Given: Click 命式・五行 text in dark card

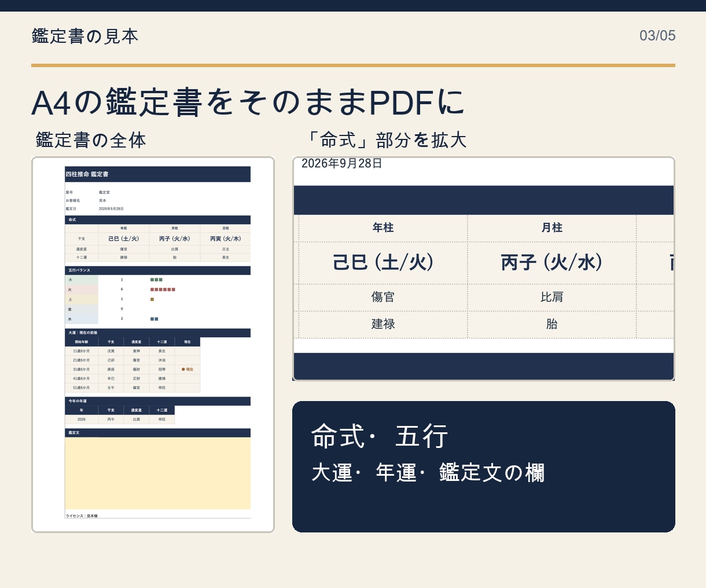Looking at the screenshot, I should (380, 436).
